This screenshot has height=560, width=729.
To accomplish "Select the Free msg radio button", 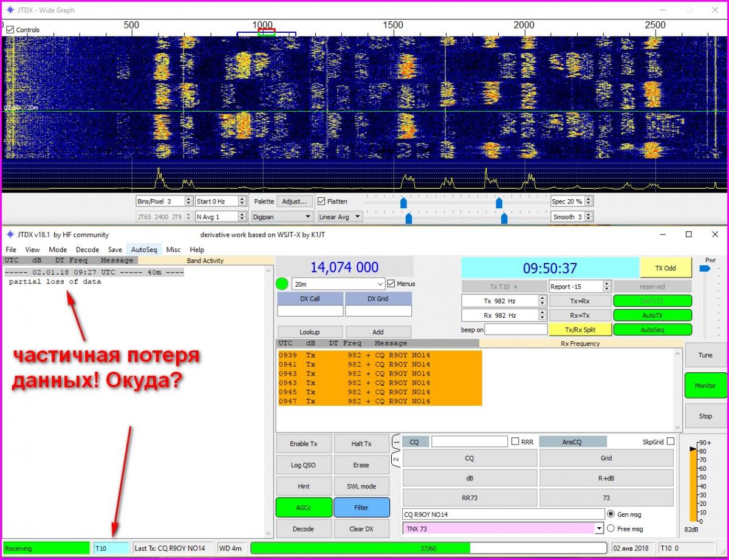I will (x=611, y=528).
